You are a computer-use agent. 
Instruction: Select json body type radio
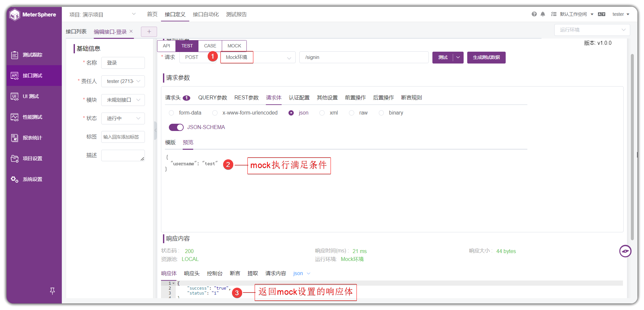(x=291, y=113)
